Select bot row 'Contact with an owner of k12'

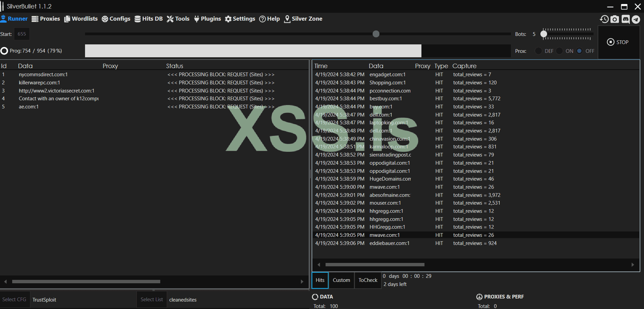[154, 99]
